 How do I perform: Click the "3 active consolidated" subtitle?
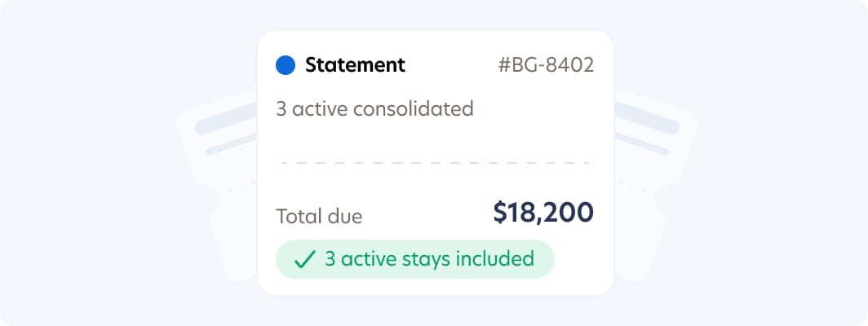[374, 109]
